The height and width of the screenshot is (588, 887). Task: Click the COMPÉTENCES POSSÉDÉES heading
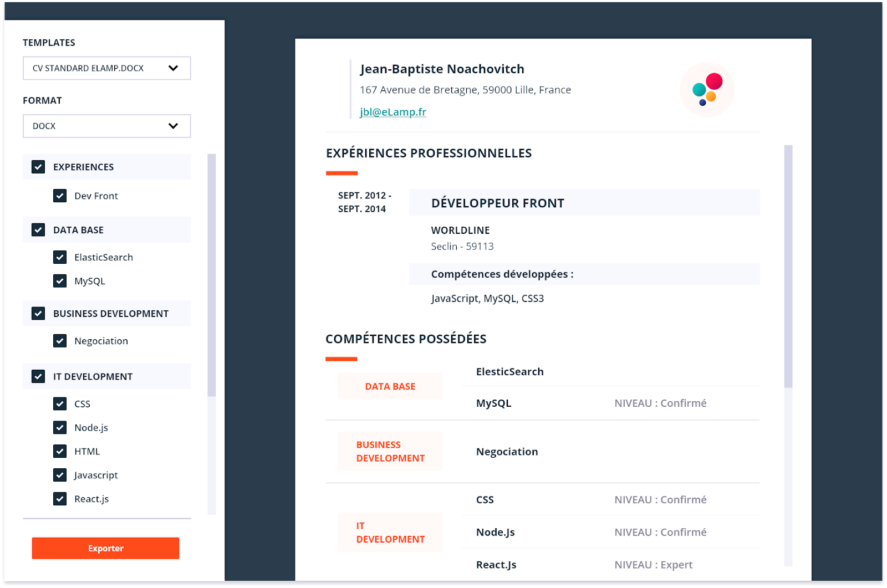(406, 339)
